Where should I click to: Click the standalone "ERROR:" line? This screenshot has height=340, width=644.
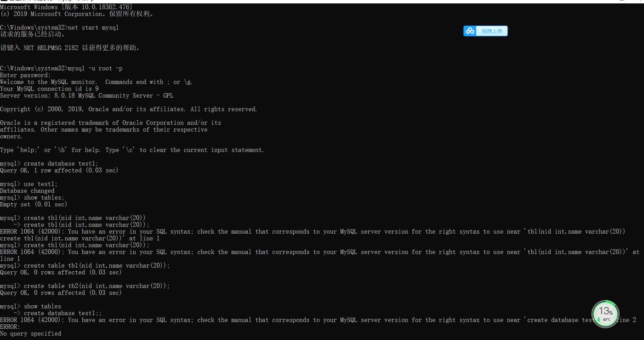[x=10, y=327]
